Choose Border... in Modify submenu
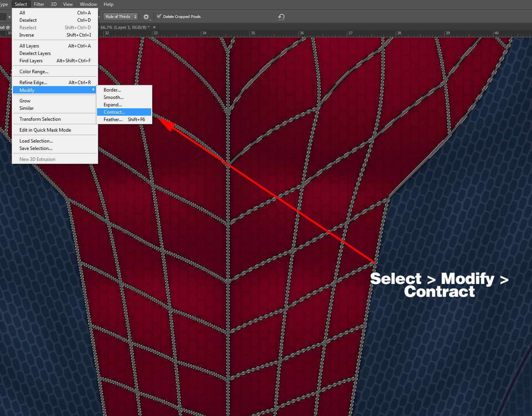Viewport: 532px width, 416px height. point(124,90)
